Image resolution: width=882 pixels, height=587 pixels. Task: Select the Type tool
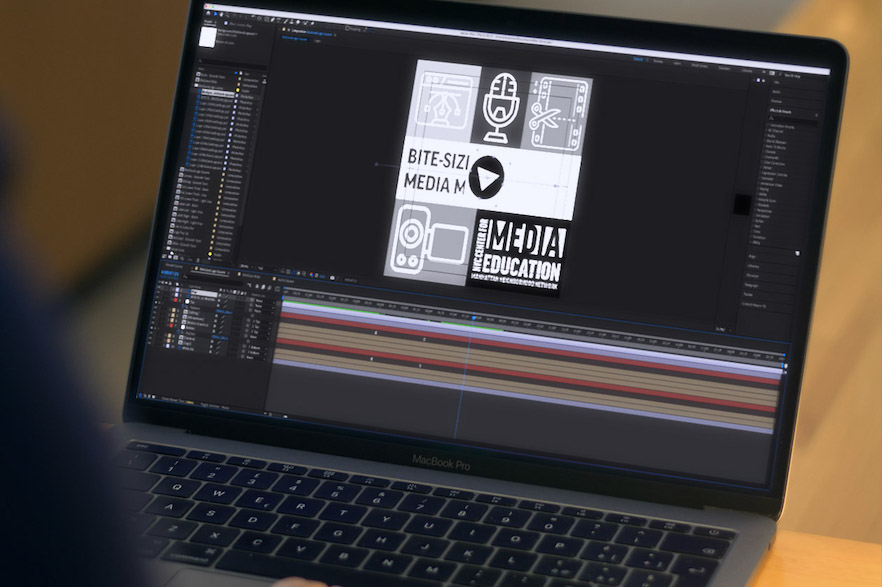click(x=278, y=20)
